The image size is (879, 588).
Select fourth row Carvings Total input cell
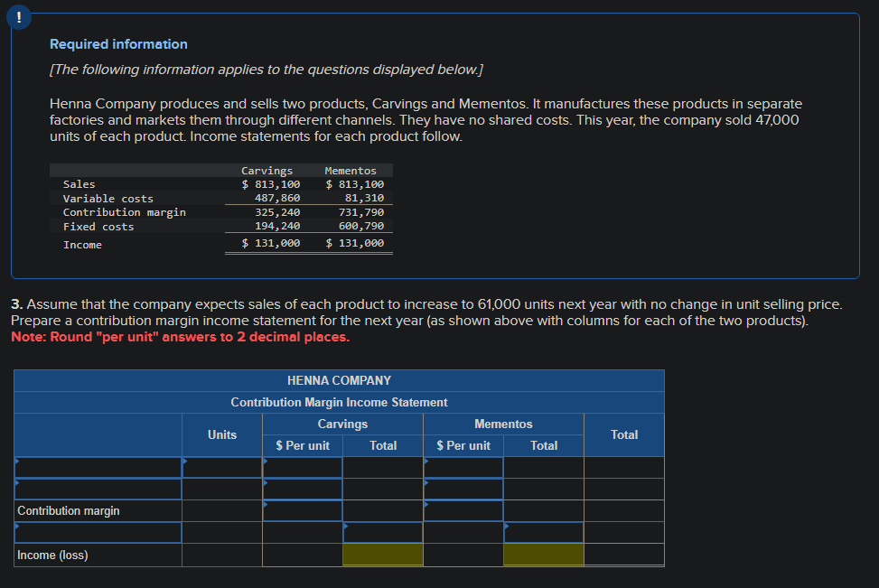pos(383,533)
